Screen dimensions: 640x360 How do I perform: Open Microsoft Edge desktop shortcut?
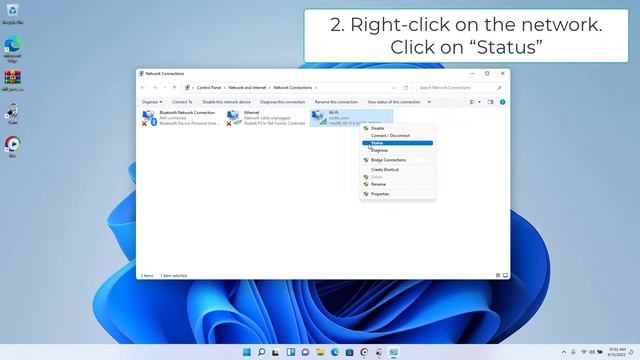coord(12,49)
